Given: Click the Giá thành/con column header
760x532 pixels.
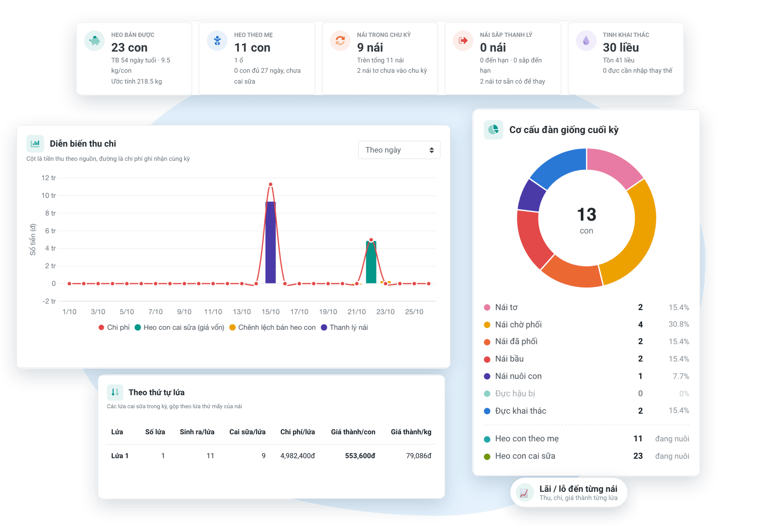Looking at the screenshot, I should (353, 432).
